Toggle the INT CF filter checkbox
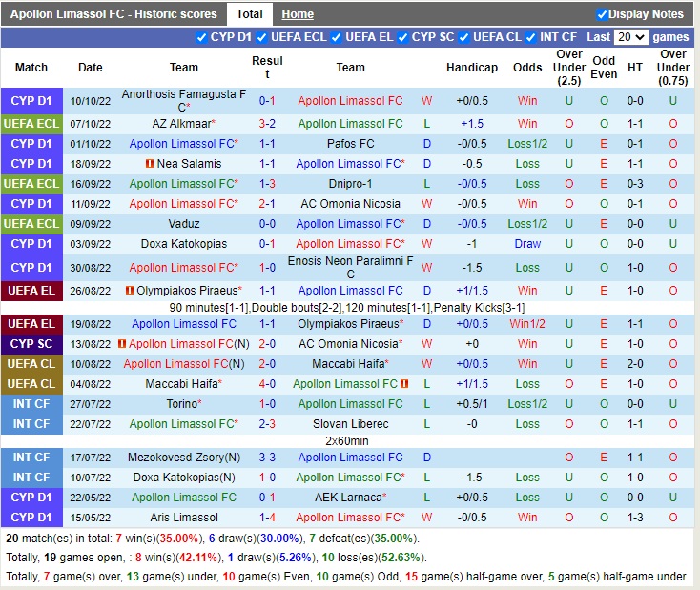Image resolution: width=700 pixels, height=590 pixels. coord(532,37)
